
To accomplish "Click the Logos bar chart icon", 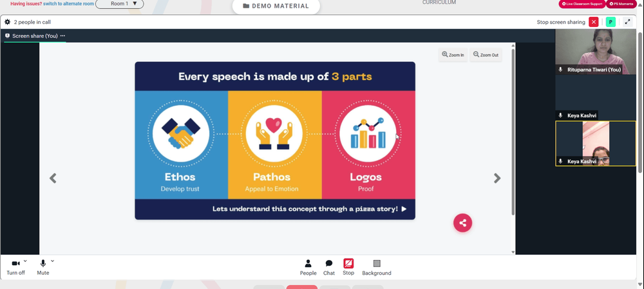I will (x=368, y=133).
